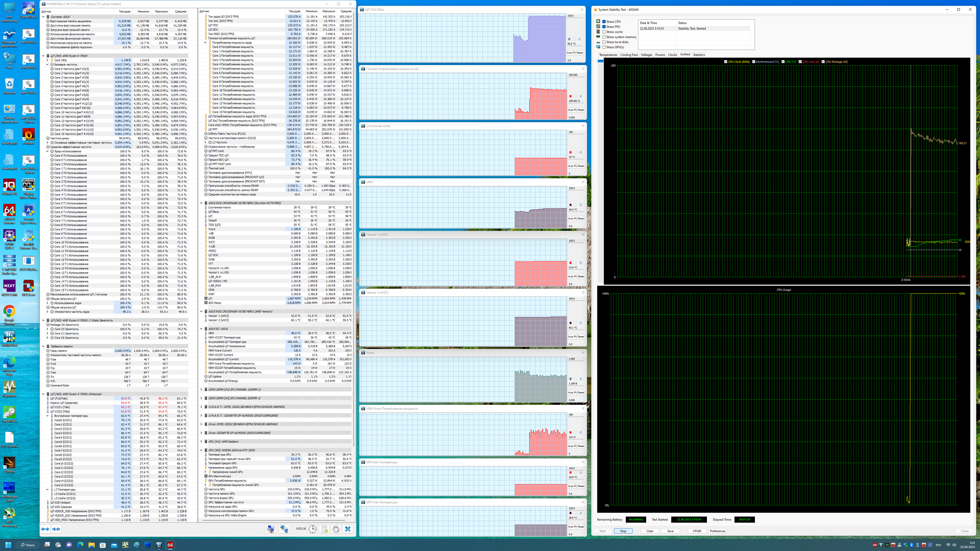Click Auto Fit on Vcore graph
Screen dimensions: 980x551
(572, 392)
